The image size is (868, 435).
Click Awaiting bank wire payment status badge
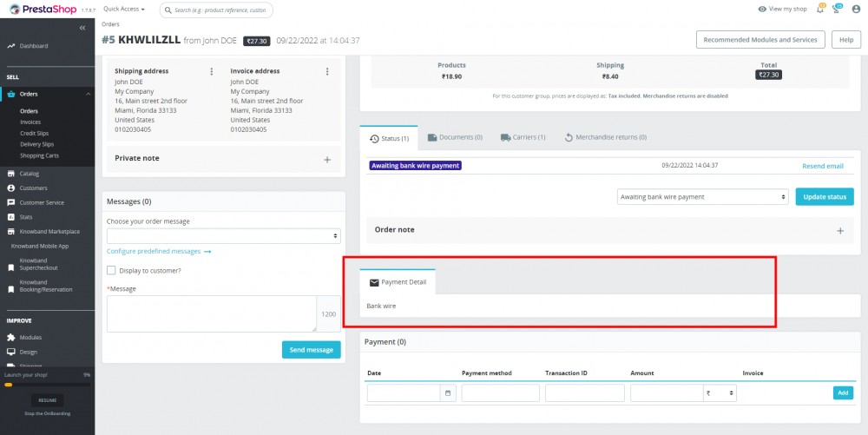[416, 166]
